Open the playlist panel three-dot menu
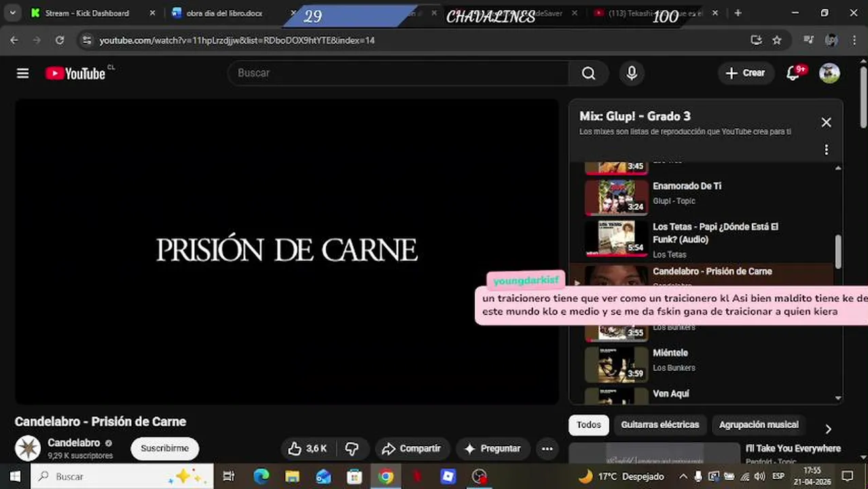Screen dimensions: 868x489 (x=826, y=149)
